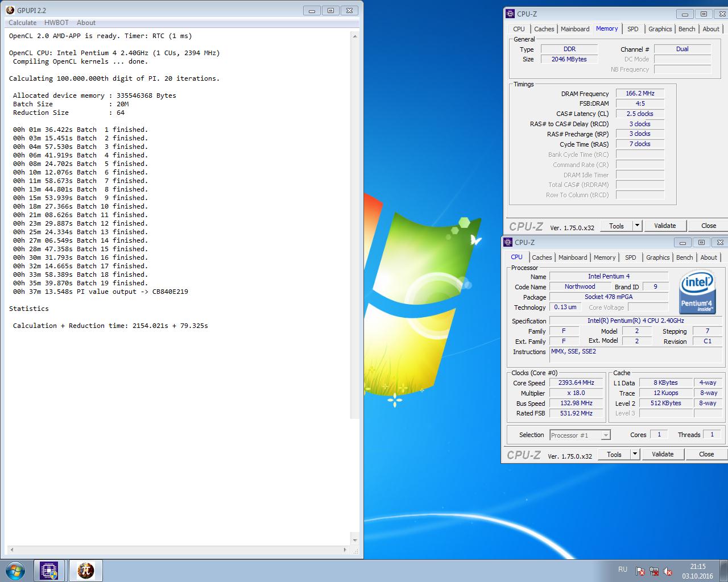Open the Start menu orb
The width and height of the screenshot is (728, 582).
(x=15, y=571)
